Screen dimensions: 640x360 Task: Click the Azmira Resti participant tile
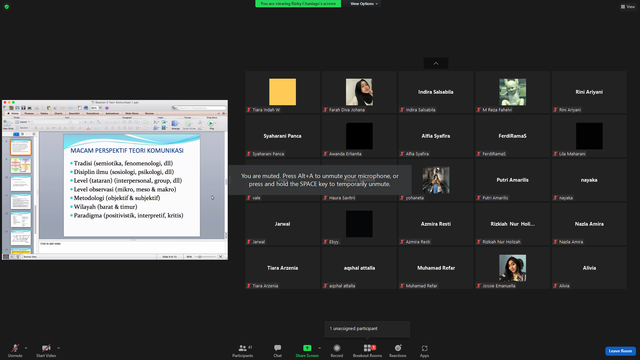436,224
